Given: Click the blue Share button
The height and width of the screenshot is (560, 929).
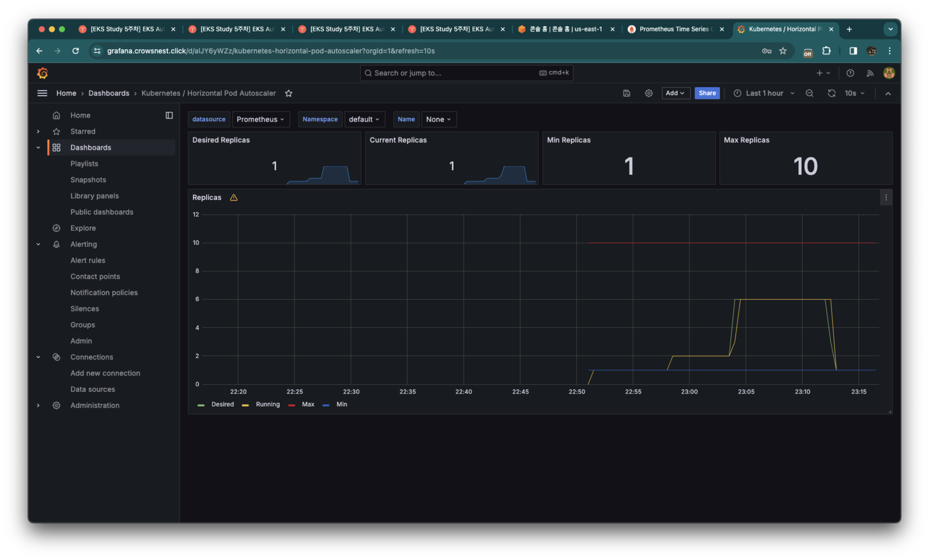Looking at the screenshot, I should click(707, 93).
